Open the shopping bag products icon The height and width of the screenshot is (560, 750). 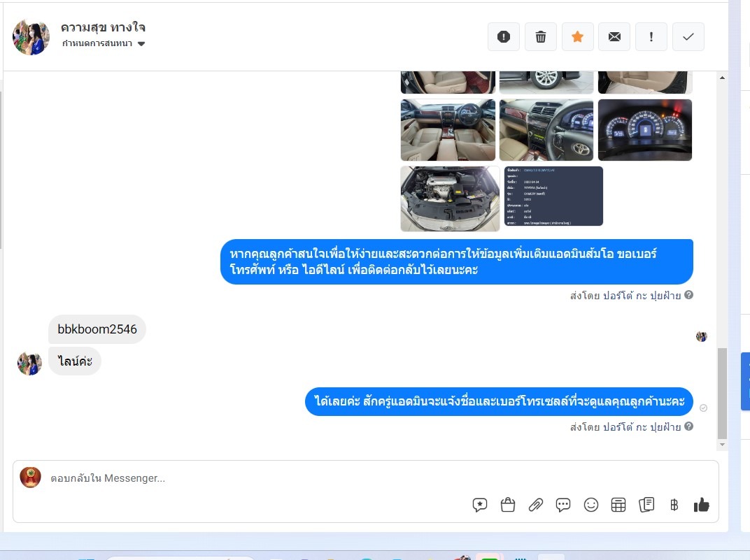pos(507,505)
